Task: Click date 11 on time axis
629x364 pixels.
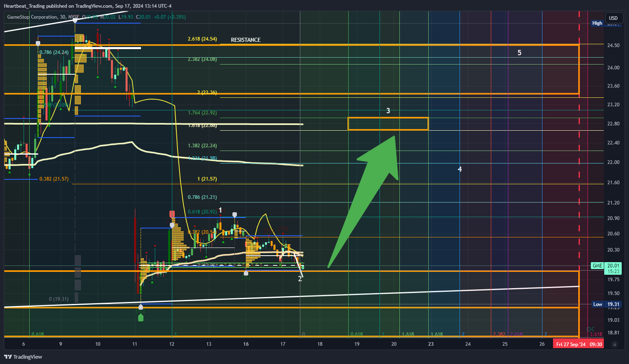Action: pos(135,344)
